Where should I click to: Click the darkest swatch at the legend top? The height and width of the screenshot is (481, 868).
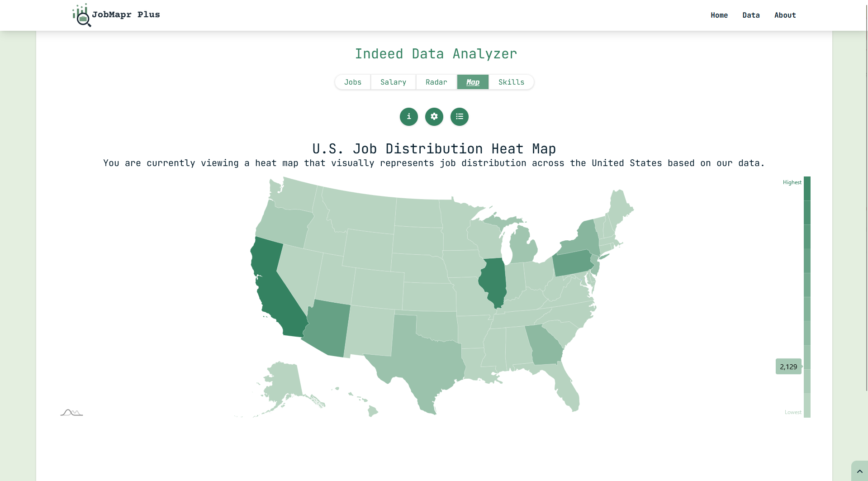point(807,188)
